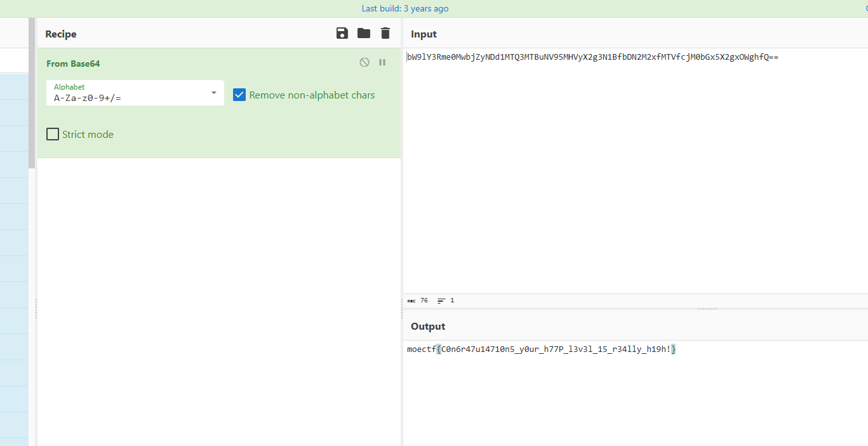Expand the Alphabet dropdown arrow
This screenshot has width=868, height=446.
tap(214, 93)
